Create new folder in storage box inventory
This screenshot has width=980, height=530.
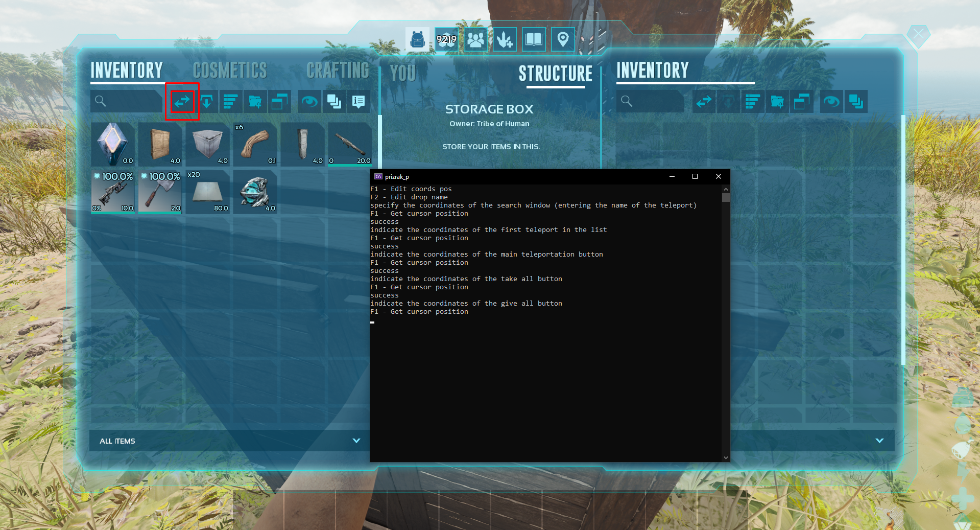click(777, 102)
